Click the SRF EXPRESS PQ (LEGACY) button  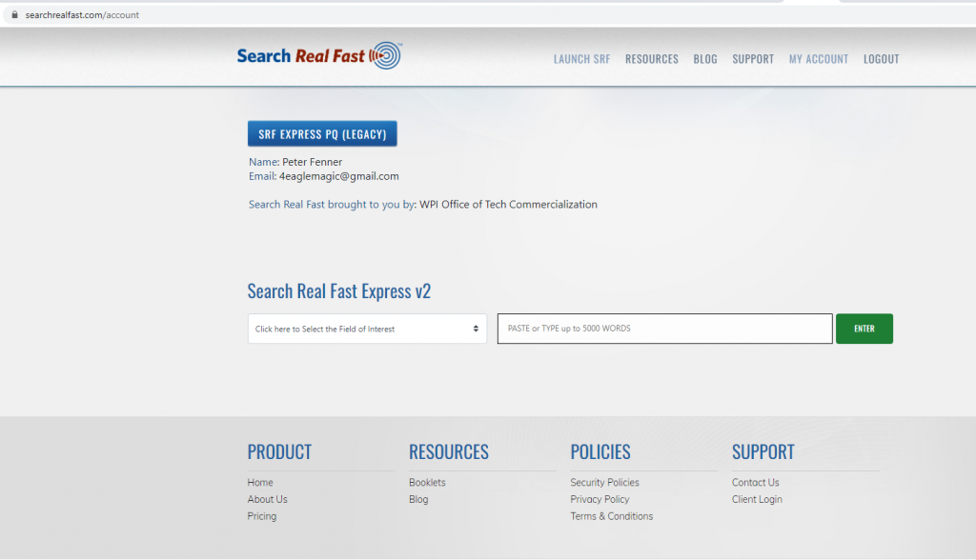click(x=322, y=133)
